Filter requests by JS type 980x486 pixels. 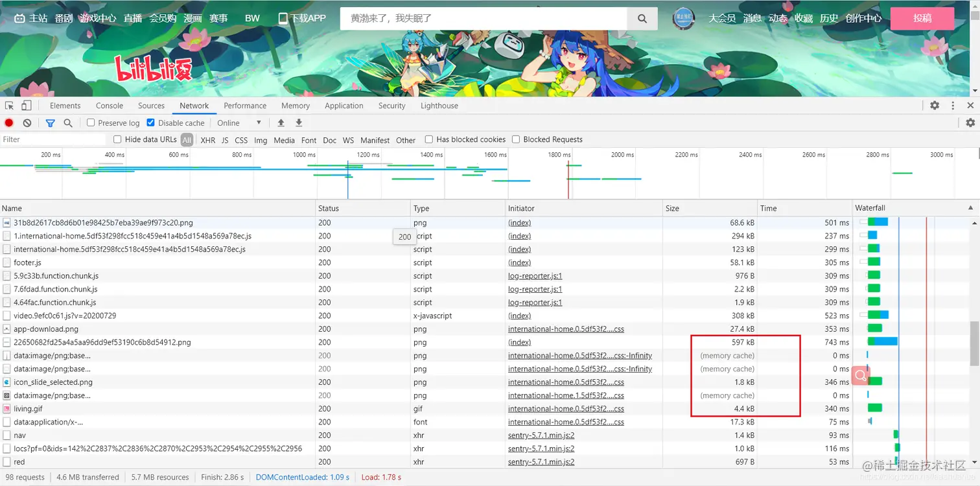tap(225, 140)
